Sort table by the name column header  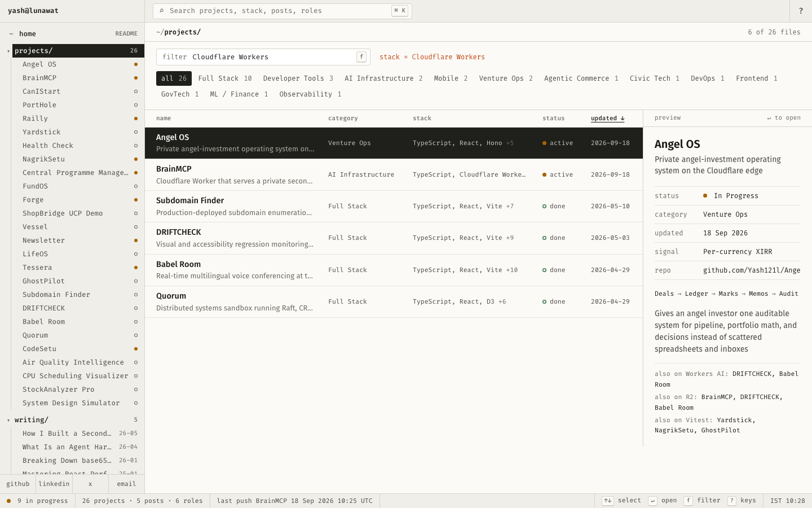coord(164,119)
